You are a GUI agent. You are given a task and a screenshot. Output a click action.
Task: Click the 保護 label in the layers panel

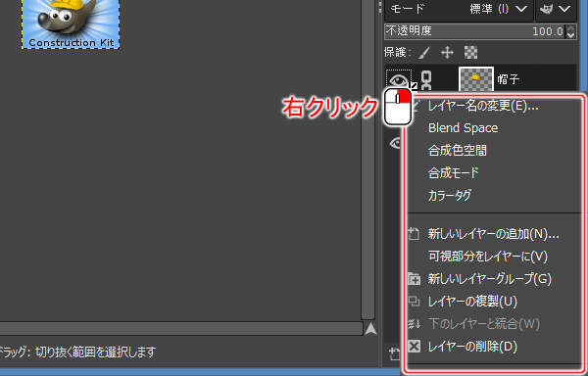(395, 53)
